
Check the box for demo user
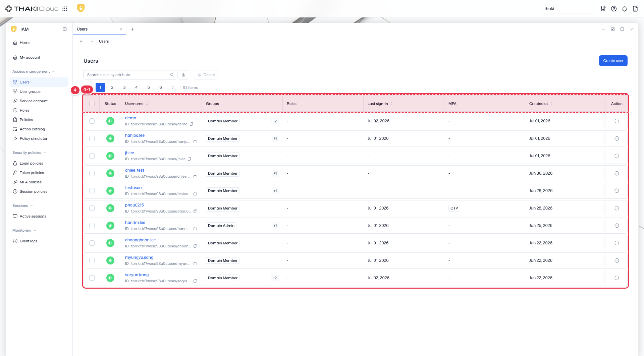pos(92,121)
